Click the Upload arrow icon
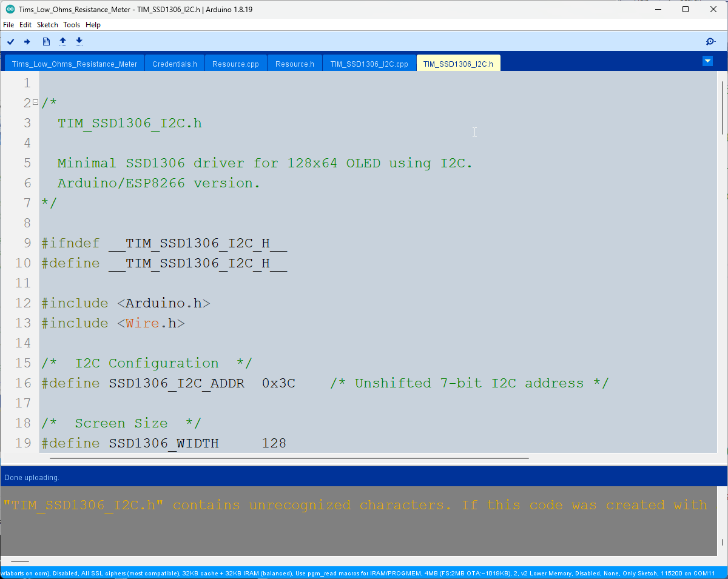This screenshot has width=728, height=579. pos(27,41)
